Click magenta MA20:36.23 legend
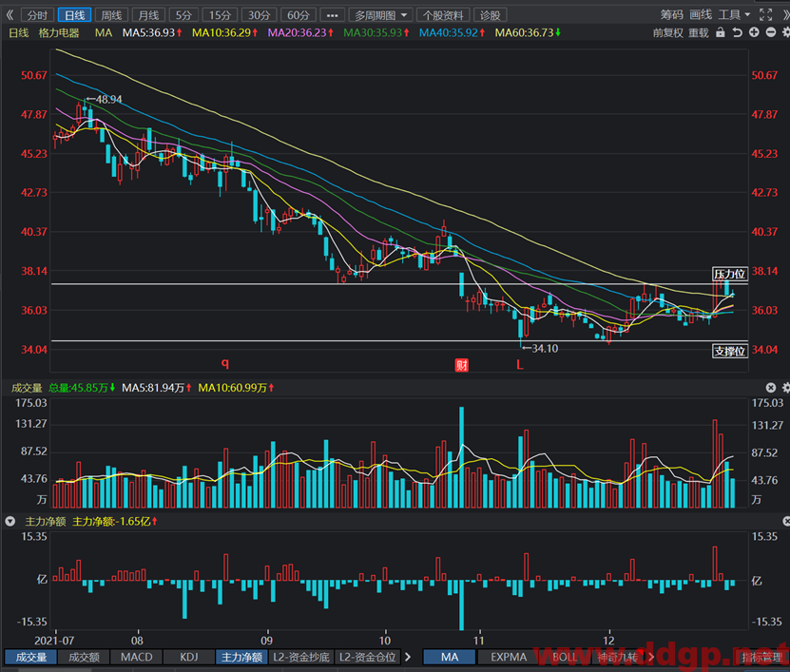Screen dimensions: 790x672 300,32
